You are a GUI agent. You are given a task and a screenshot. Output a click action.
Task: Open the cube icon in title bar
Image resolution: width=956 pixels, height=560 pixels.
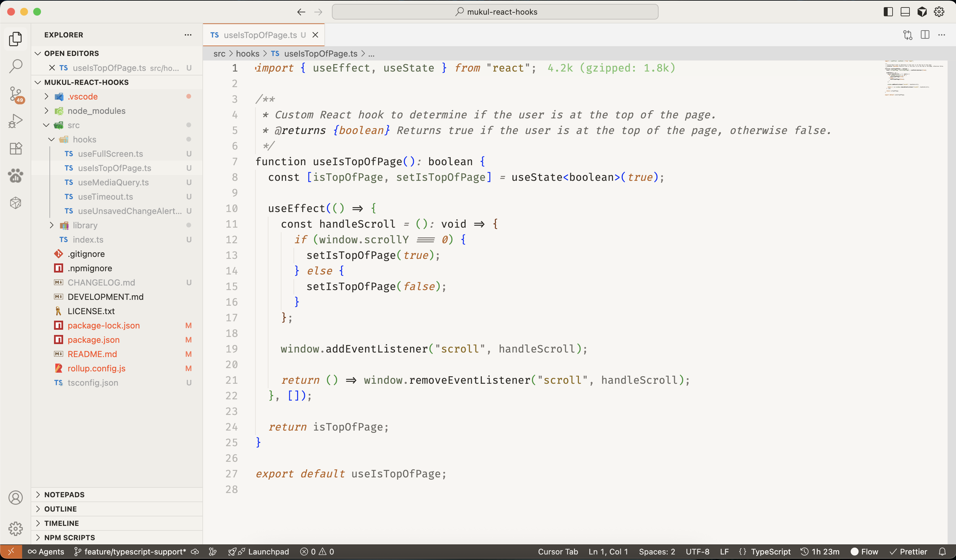click(x=922, y=12)
